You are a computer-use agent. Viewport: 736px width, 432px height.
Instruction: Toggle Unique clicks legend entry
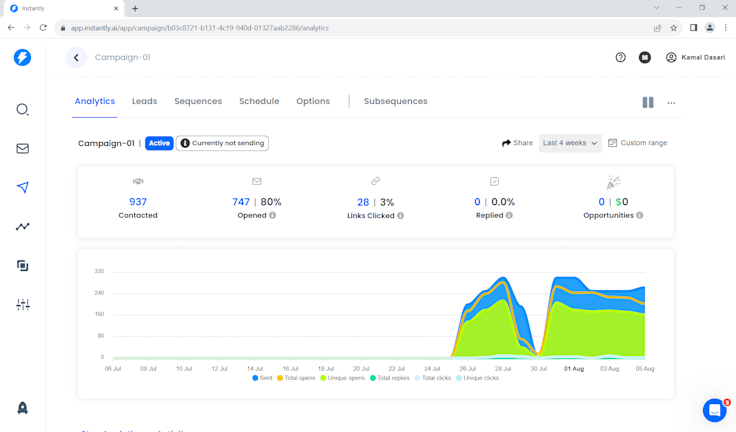coord(477,378)
